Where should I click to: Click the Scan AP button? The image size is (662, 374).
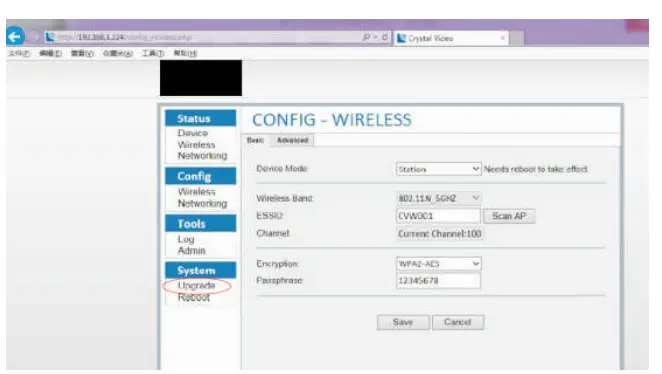(509, 216)
